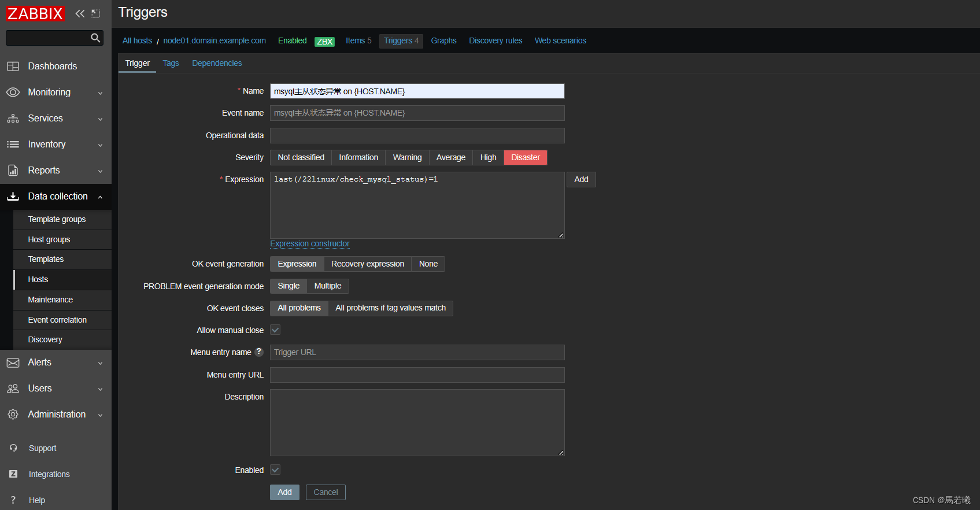This screenshot has width=980, height=510.
Task: Select None for OK event generation
Action: tap(428, 264)
